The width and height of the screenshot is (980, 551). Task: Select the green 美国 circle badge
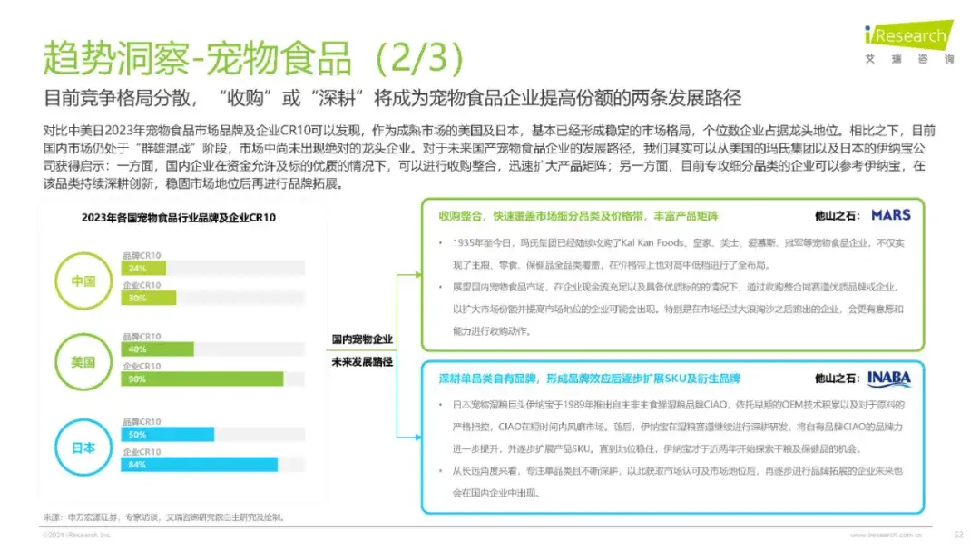click(x=83, y=362)
